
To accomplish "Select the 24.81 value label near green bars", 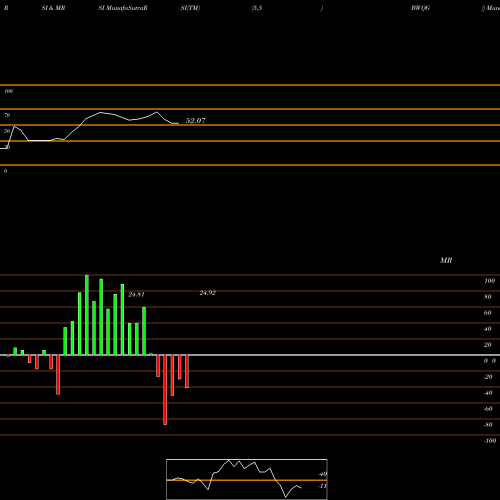I will [x=136, y=294].
